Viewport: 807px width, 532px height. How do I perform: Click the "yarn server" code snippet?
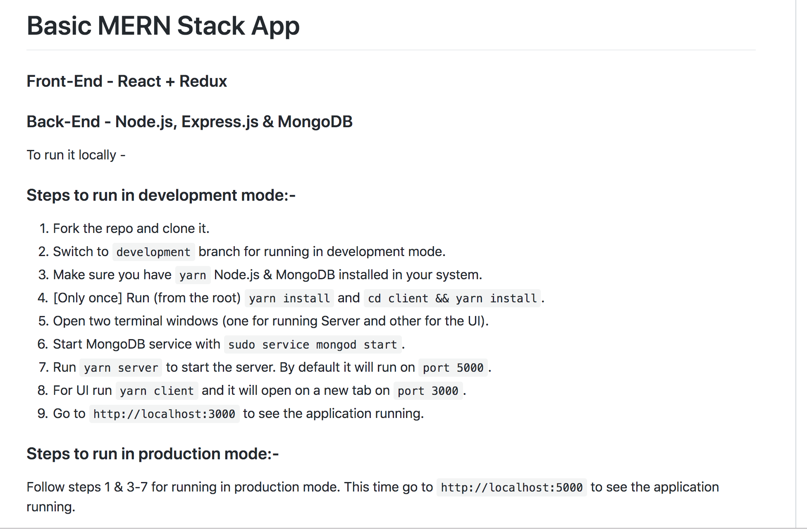click(x=121, y=368)
